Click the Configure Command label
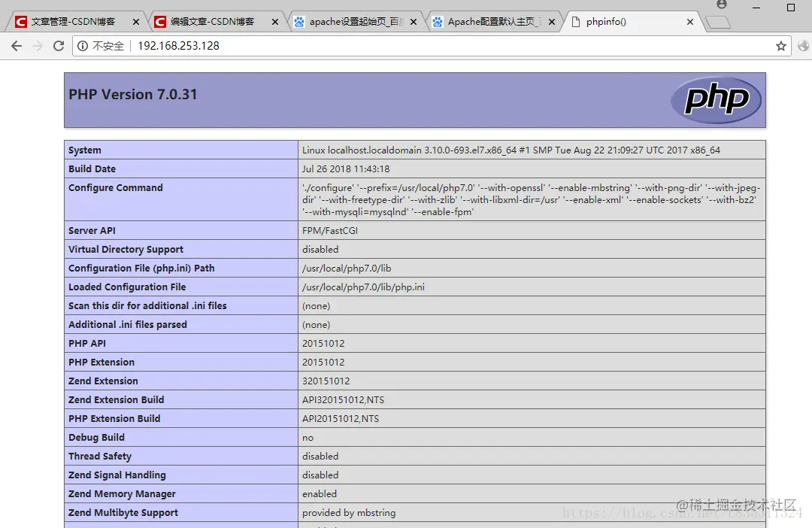The height and width of the screenshot is (528, 812). (x=116, y=187)
